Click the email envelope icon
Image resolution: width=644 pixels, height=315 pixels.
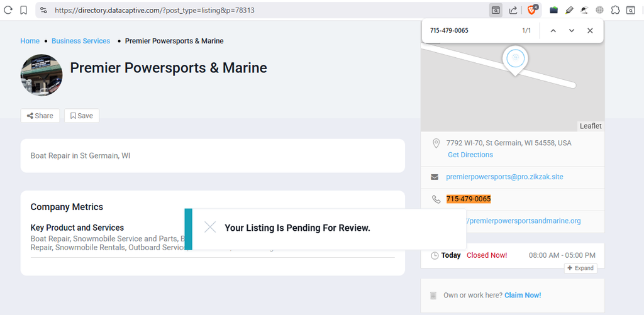coord(435,177)
